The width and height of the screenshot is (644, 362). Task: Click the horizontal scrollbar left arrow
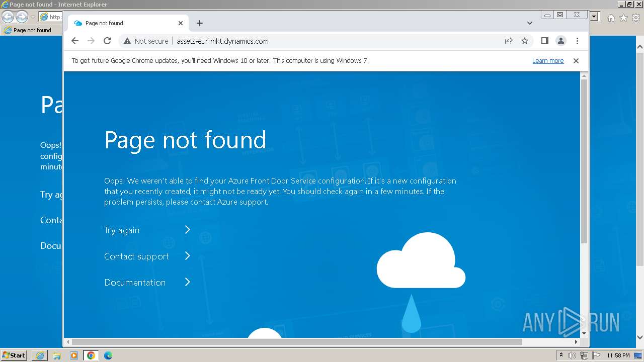(x=68, y=342)
